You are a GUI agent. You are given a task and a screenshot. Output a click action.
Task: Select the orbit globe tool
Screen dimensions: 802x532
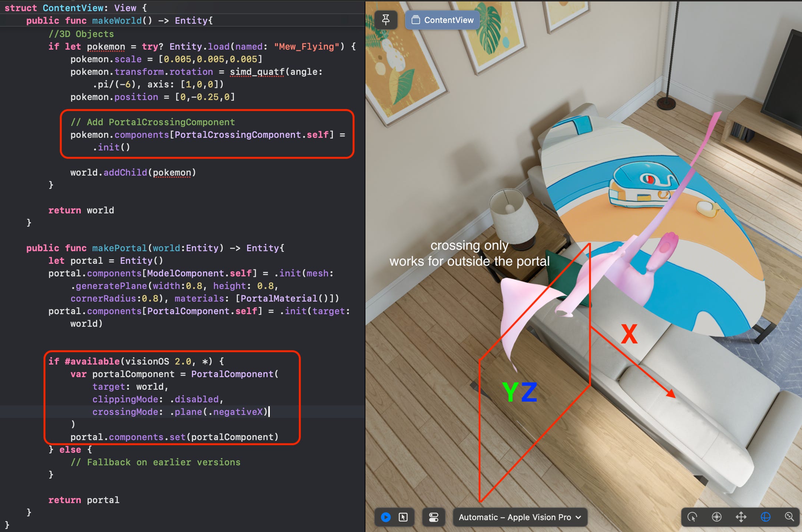pos(765,517)
